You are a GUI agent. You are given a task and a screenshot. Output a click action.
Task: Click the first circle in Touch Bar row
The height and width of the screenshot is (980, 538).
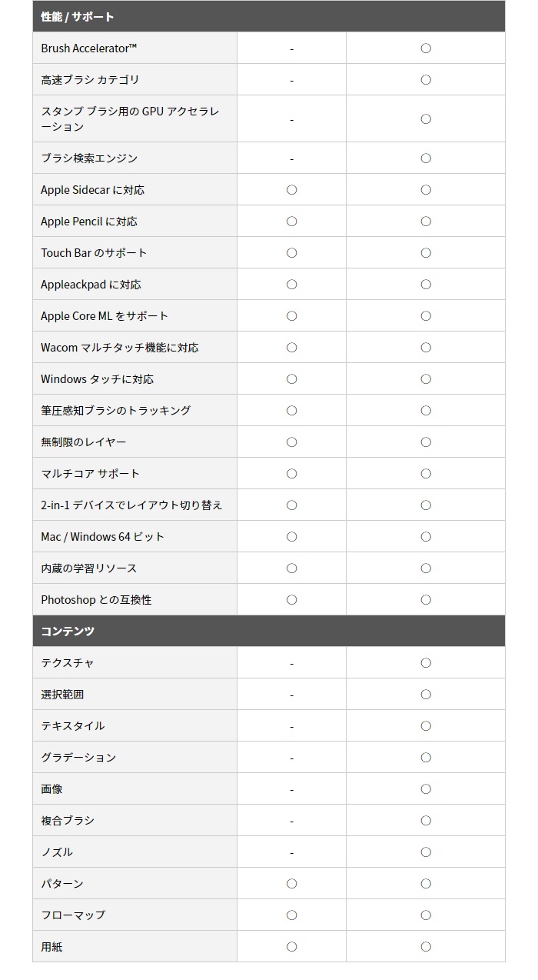point(291,253)
